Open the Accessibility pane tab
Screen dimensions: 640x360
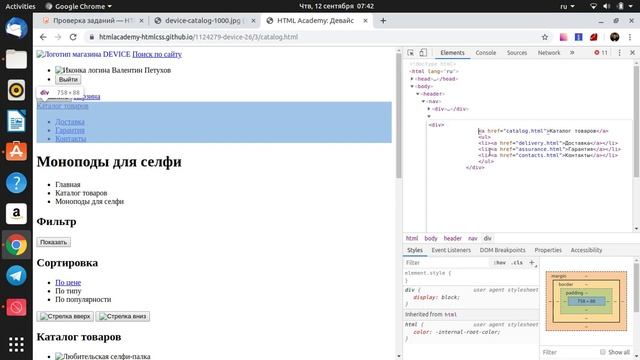click(586, 250)
